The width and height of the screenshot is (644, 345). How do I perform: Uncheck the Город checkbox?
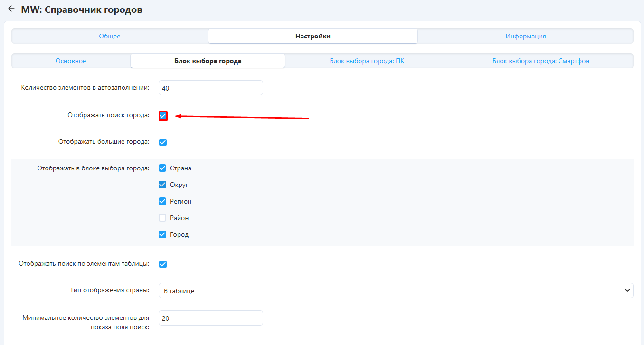(x=162, y=234)
